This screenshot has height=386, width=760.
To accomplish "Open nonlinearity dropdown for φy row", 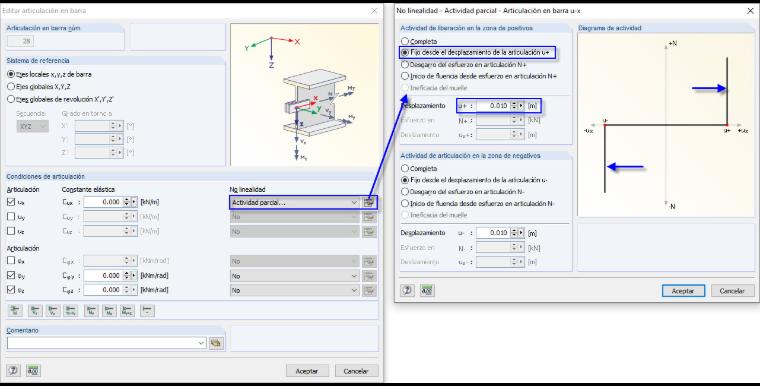I will (295, 275).
